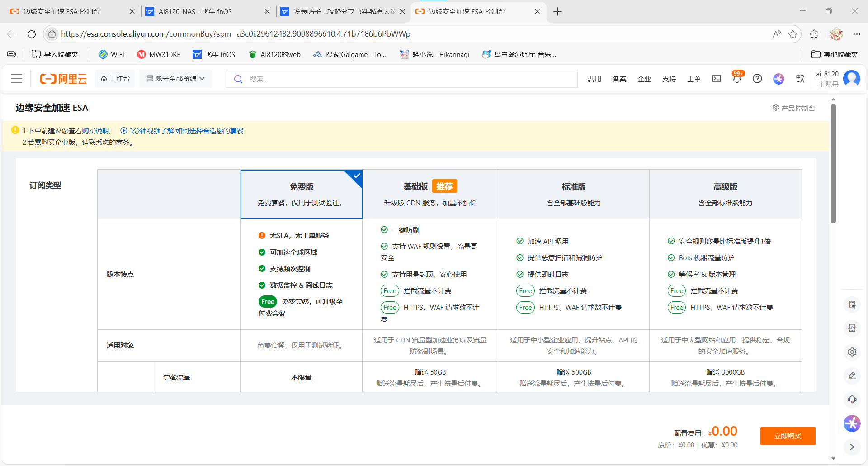Click the notification bell icon
This screenshot has width=868, height=466.
point(737,79)
